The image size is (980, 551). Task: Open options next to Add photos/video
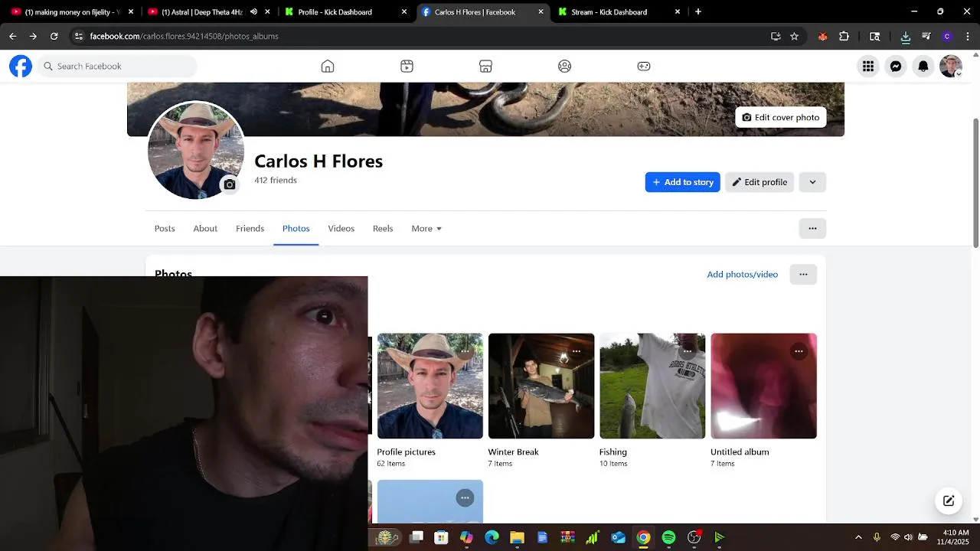[803, 274]
